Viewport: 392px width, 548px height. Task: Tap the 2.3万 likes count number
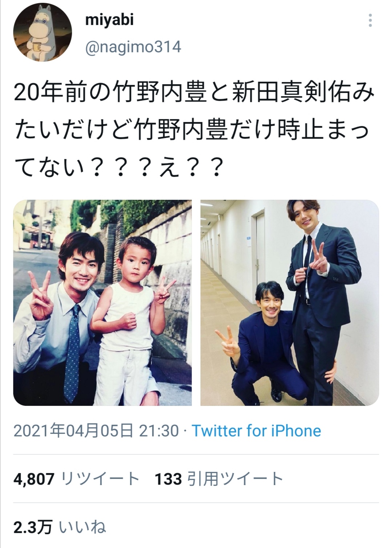pyautogui.click(x=33, y=527)
